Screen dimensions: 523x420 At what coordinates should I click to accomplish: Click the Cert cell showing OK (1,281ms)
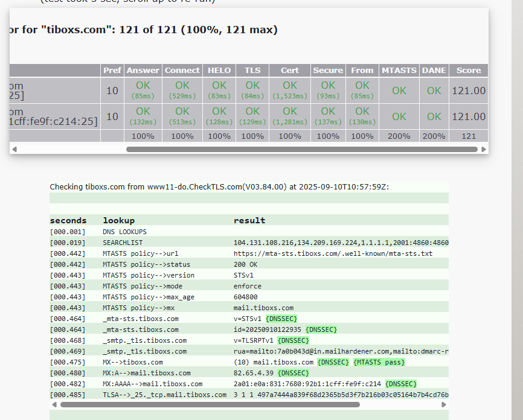tap(290, 116)
